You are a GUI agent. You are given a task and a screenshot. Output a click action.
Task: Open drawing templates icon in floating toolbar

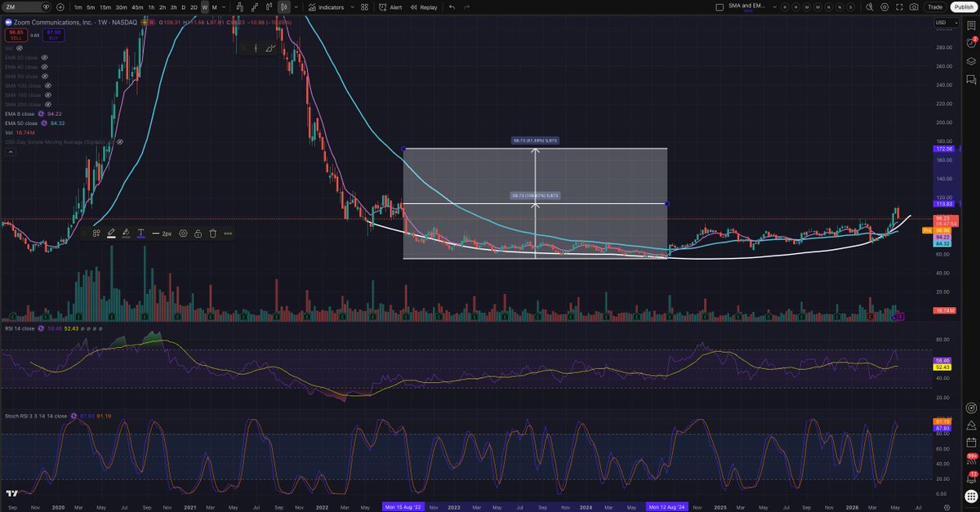[96, 233]
